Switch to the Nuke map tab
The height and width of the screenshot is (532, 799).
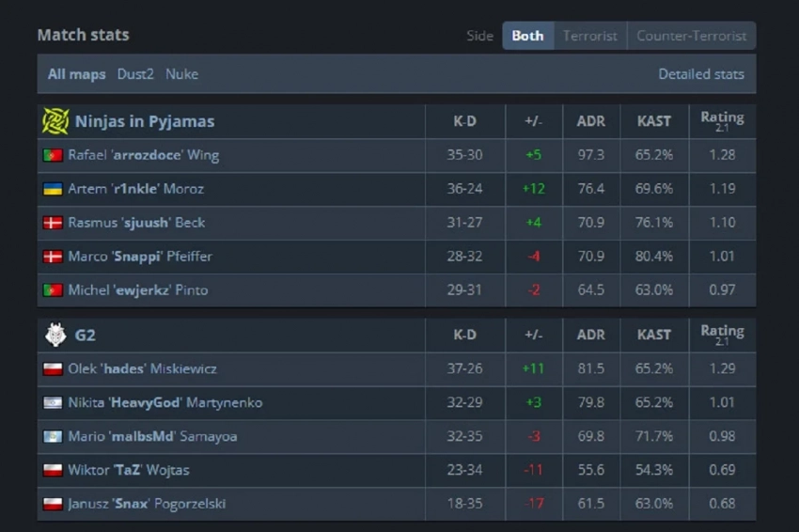click(x=181, y=74)
